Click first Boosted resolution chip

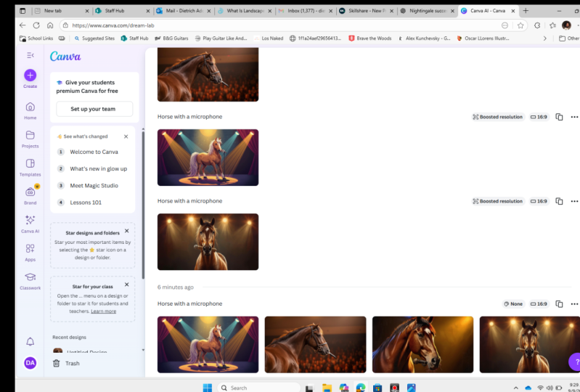point(498,117)
